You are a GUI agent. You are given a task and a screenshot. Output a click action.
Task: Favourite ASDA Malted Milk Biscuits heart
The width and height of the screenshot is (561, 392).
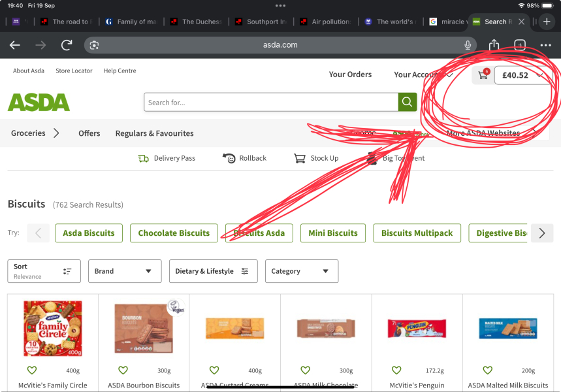point(488,370)
